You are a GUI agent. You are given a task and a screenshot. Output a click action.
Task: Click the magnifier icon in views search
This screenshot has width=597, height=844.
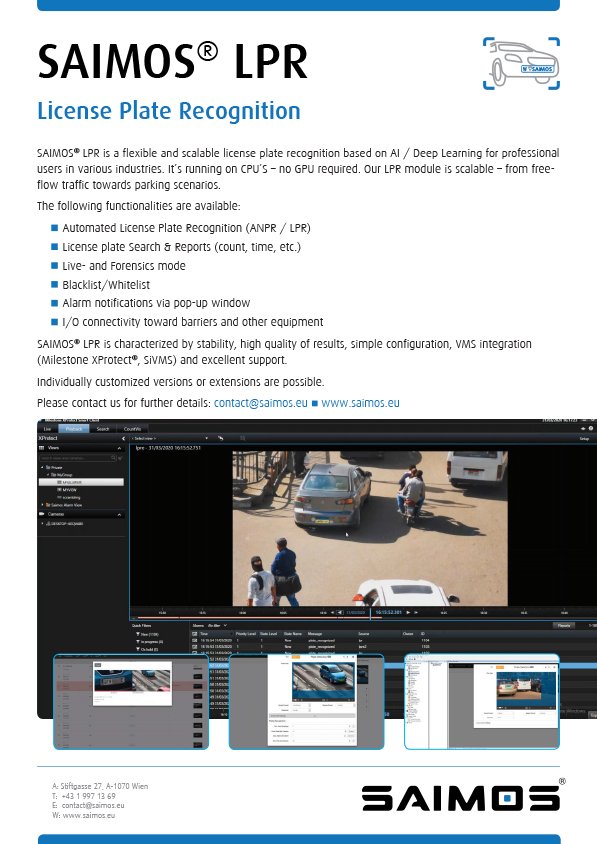(114, 458)
